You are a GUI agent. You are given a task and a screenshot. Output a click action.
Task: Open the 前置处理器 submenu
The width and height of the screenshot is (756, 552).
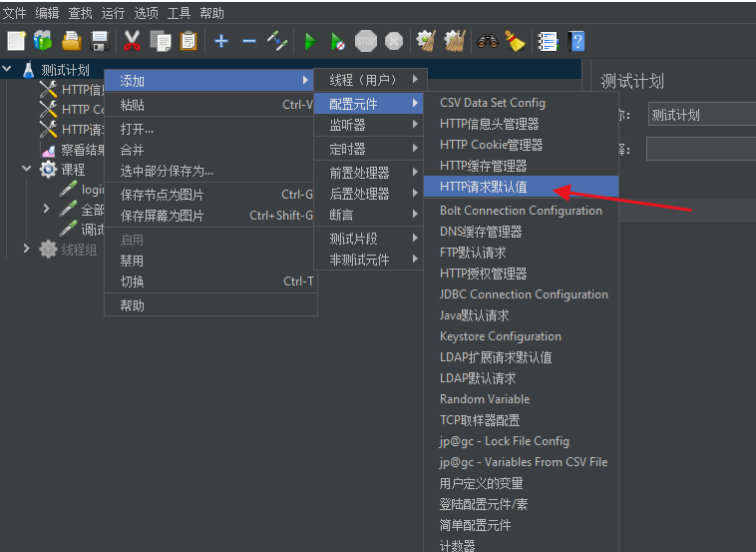click(368, 173)
